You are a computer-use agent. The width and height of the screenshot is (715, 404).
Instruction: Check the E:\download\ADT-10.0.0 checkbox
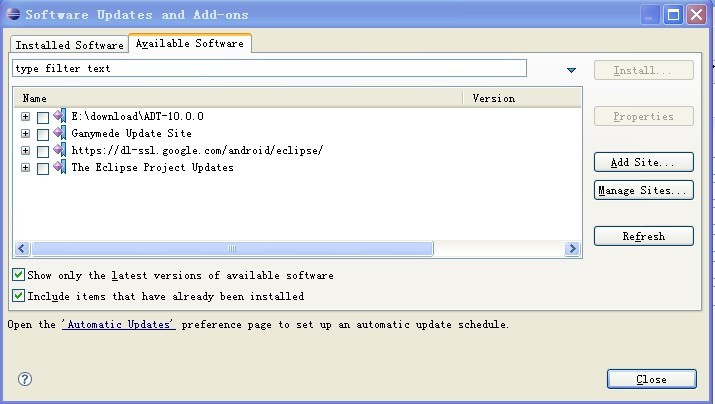click(x=42, y=117)
